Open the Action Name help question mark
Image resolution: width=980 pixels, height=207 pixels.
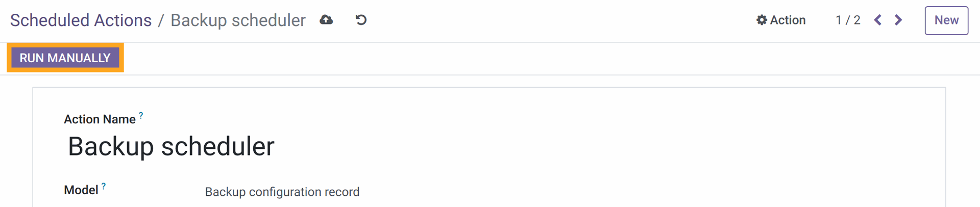(141, 115)
